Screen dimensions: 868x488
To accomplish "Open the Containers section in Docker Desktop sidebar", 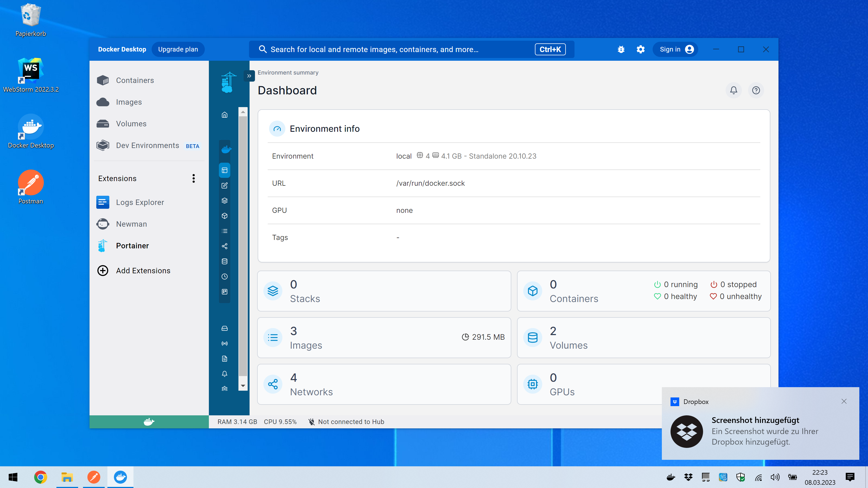I will (135, 80).
